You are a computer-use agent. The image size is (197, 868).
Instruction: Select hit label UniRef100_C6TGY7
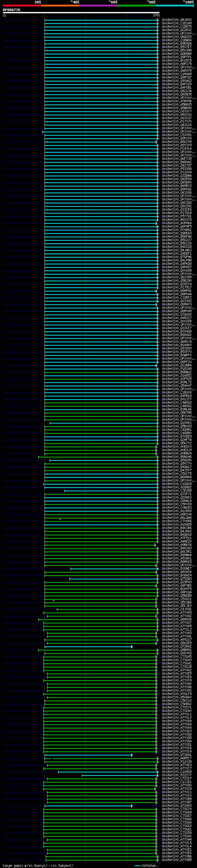pyautogui.click(x=177, y=111)
